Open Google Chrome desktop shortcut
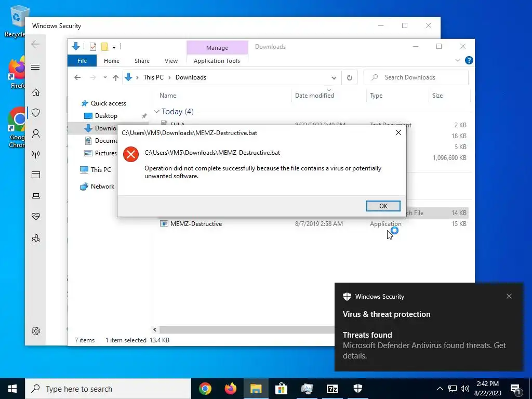The height and width of the screenshot is (399, 532). click(16, 128)
